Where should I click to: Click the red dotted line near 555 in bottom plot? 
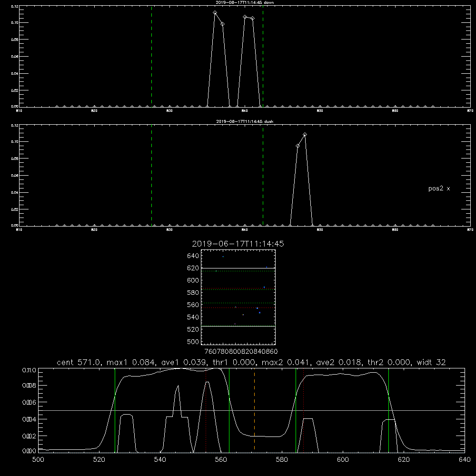click(x=206, y=410)
